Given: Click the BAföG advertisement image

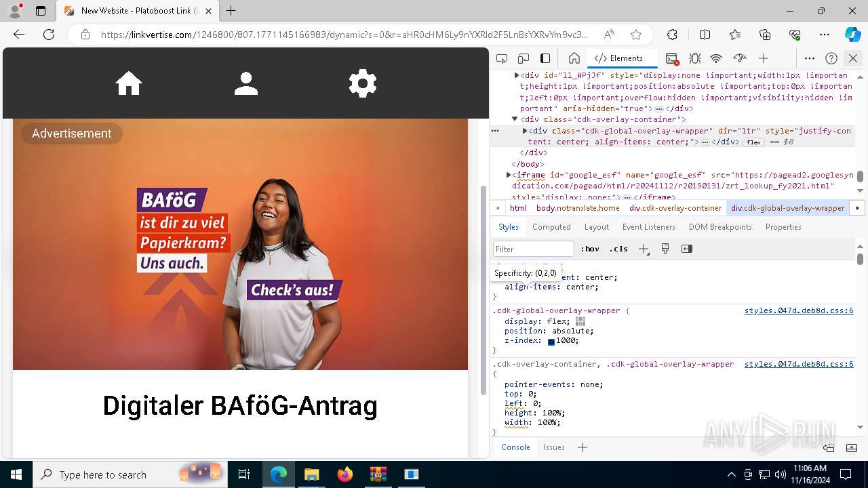Looking at the screenshot, I should tap(240, 244).
